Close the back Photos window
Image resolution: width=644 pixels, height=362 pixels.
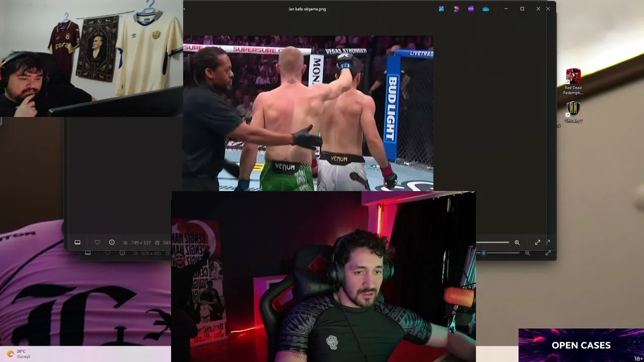click(x=548, y=9)
